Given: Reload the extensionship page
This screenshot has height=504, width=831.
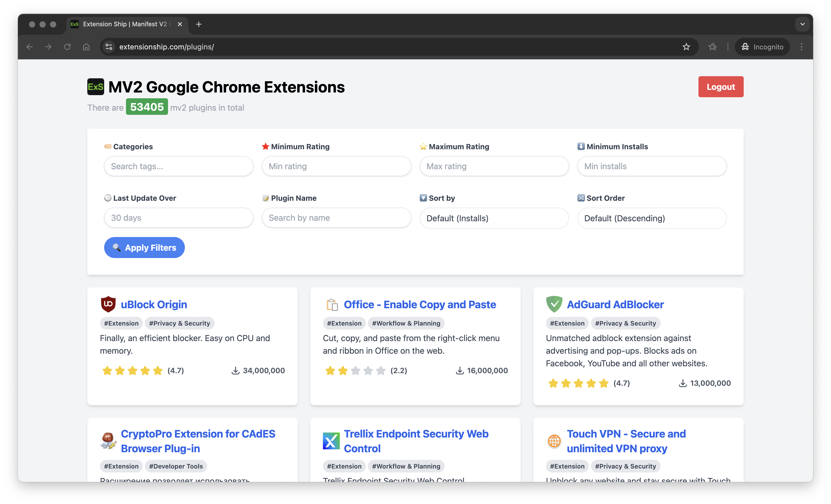Looking at the screenshot, I should (67, 47).
